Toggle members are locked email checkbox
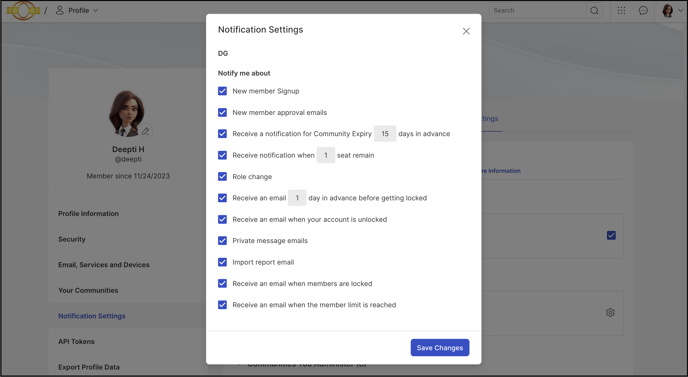Screen dimensions: 688x377 coord(222,283)
